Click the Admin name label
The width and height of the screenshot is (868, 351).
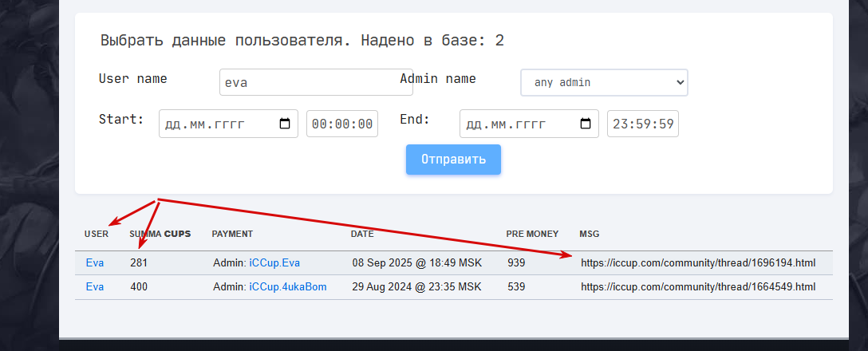[438, 79]
